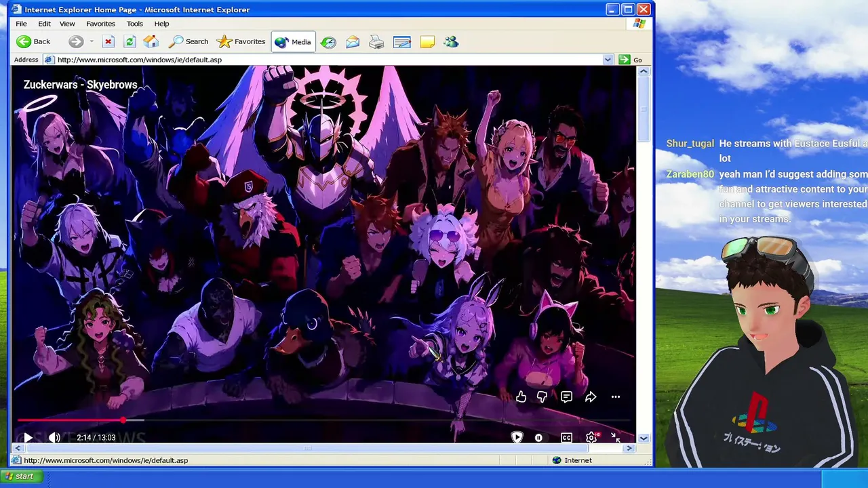Open the View menu
The width and height of the screenshot is (868, 488).
point(67,24)
